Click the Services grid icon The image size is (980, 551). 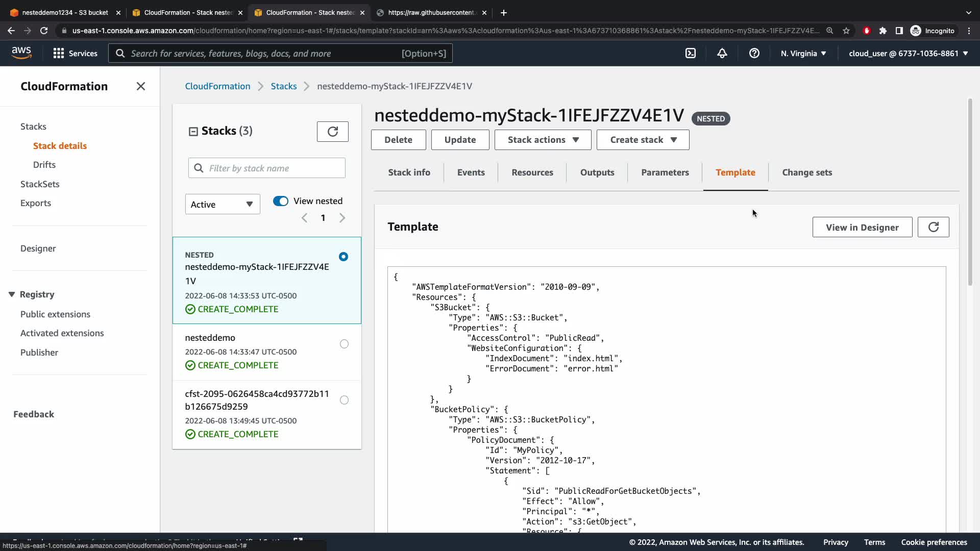pos(59,53)
